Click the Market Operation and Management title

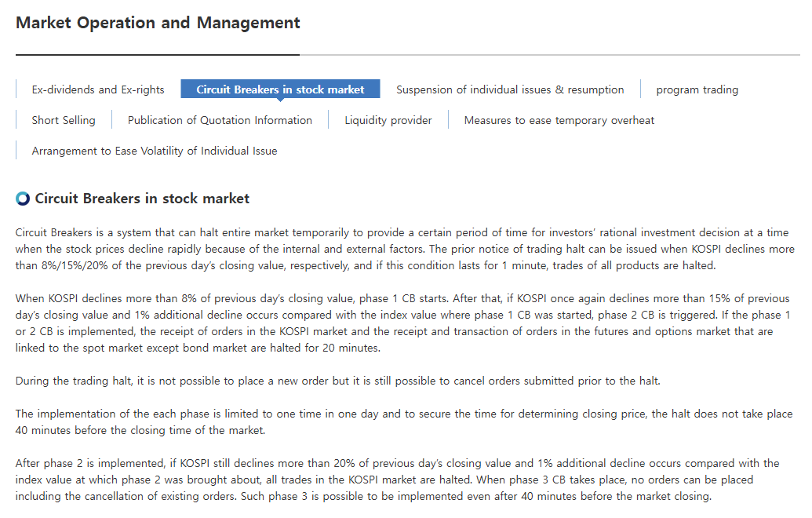[158, 23]
